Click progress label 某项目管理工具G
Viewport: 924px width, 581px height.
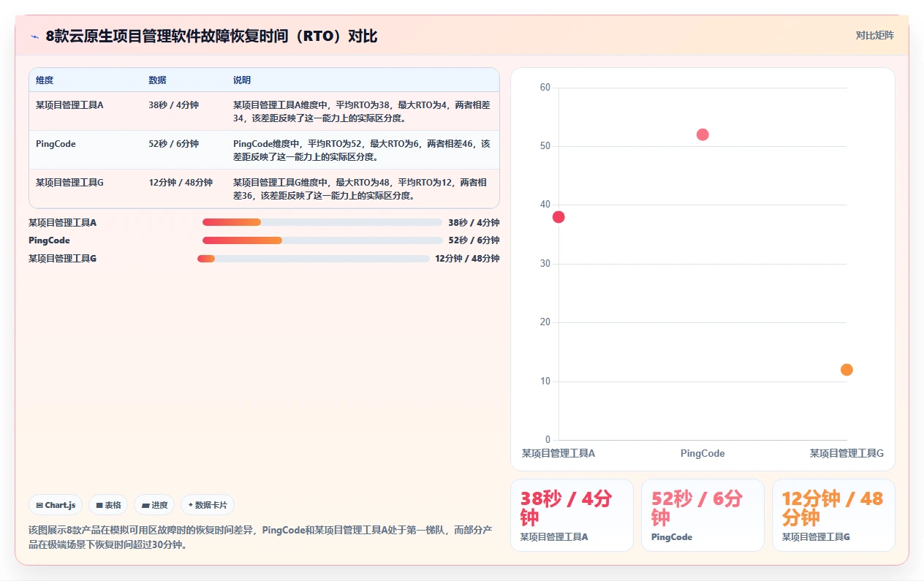[62, 259]
